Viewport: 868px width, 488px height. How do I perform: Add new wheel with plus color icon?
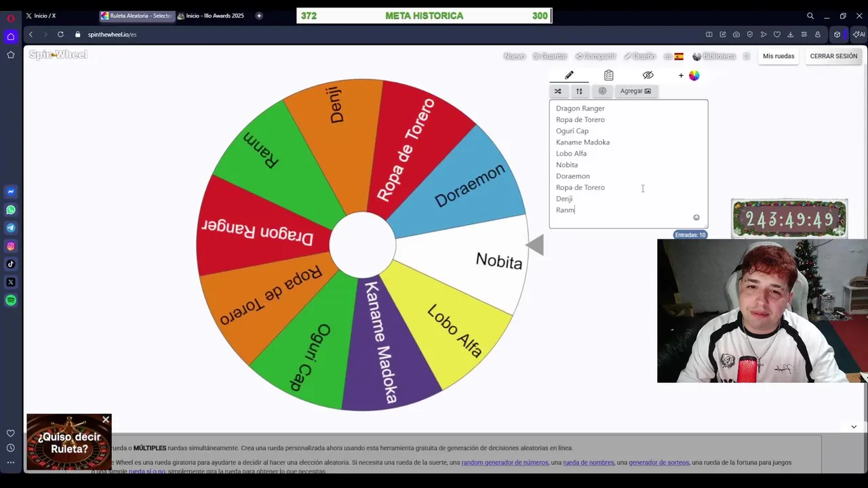point(688,75)
